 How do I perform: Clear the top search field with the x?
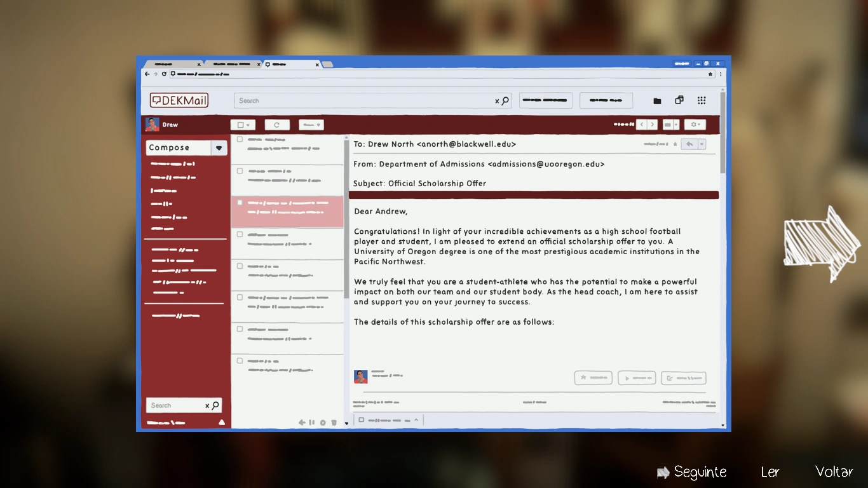coord(497,101)
